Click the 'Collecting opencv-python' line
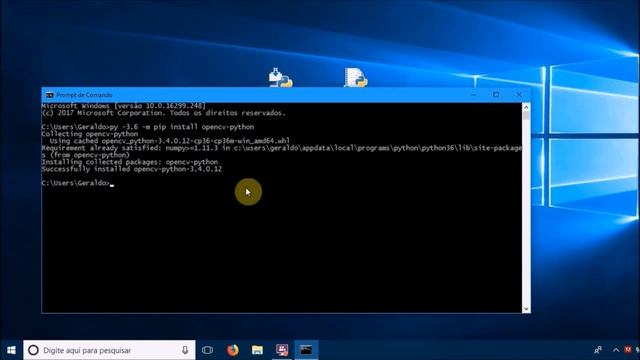The image size is (640, 360). [90, 134]
